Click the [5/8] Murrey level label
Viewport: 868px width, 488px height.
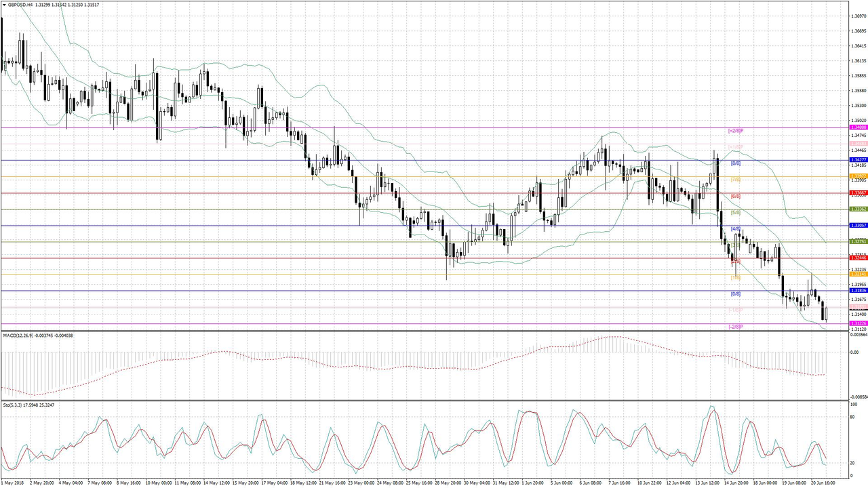point(735,212)
